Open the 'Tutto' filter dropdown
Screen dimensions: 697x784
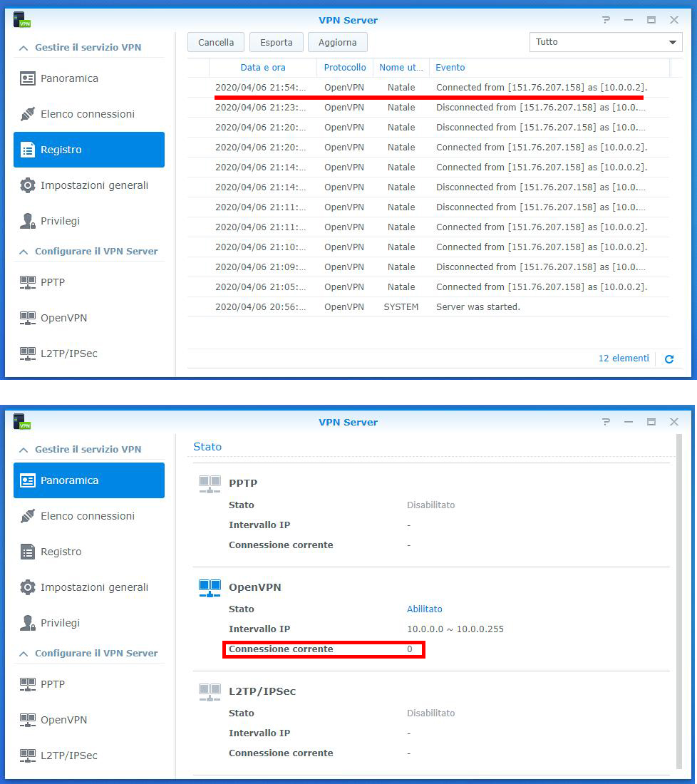pos(606,42)
